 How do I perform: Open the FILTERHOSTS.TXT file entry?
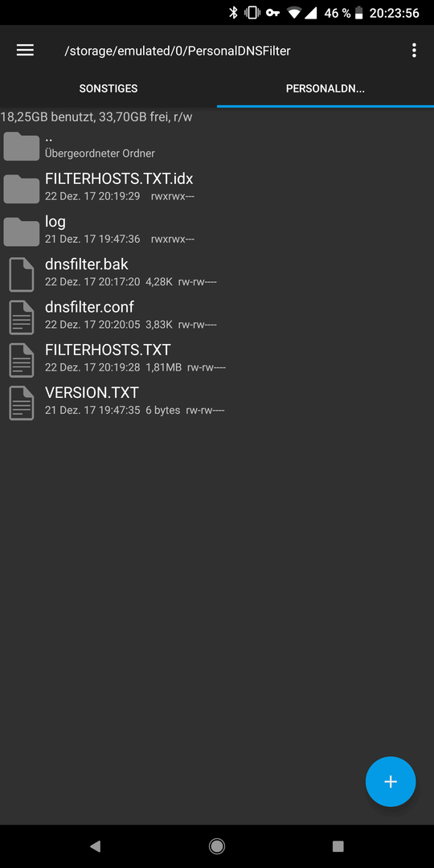click(217, 360)
